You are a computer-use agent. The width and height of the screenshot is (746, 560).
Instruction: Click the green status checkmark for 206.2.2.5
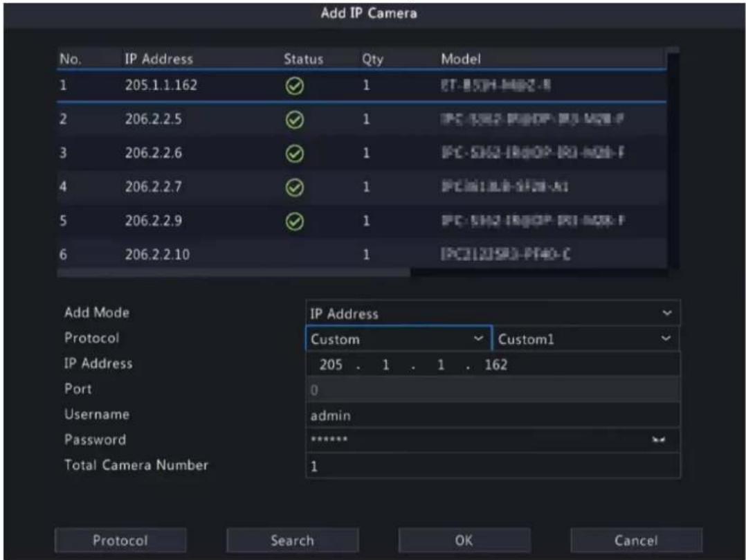click(x=295, y=120)
